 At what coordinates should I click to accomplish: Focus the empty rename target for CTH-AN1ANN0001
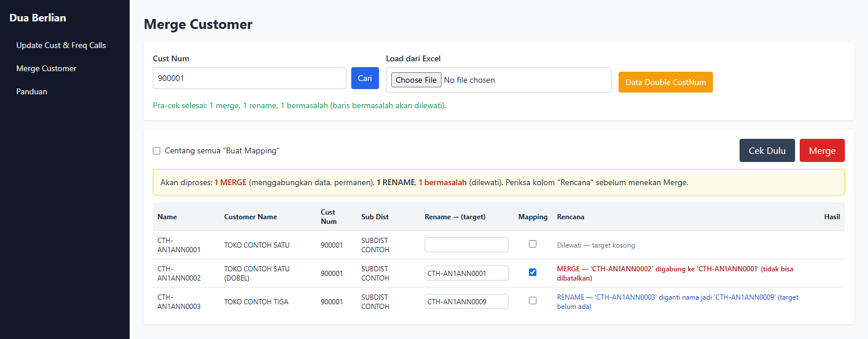tap(466, 245)
